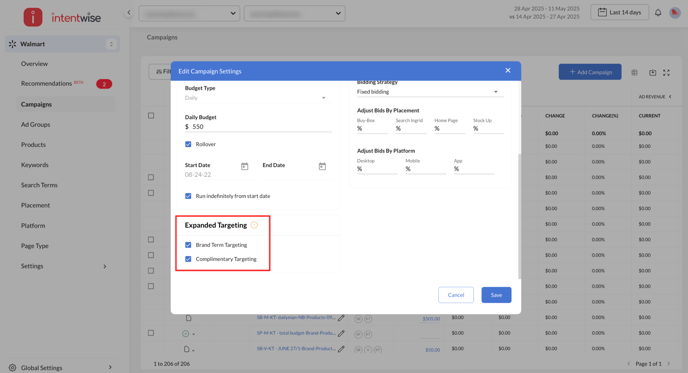Save the campaign settings
The image size is (688, 373).
coord(496,295)
